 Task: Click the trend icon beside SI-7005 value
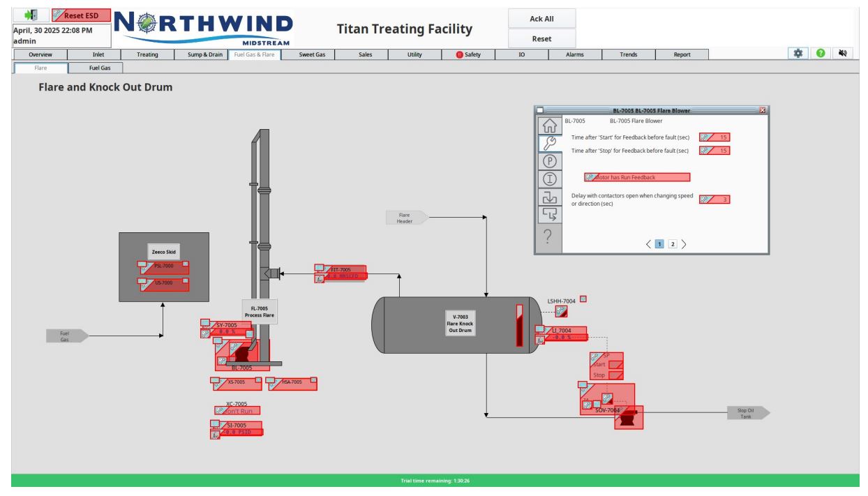click(x=215, y=435)
